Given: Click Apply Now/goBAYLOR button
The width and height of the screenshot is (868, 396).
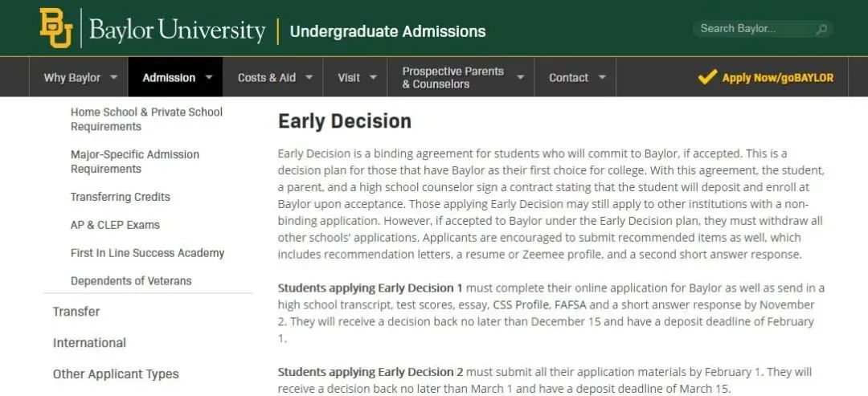Looking at the screenshot, I should [777, 78].
